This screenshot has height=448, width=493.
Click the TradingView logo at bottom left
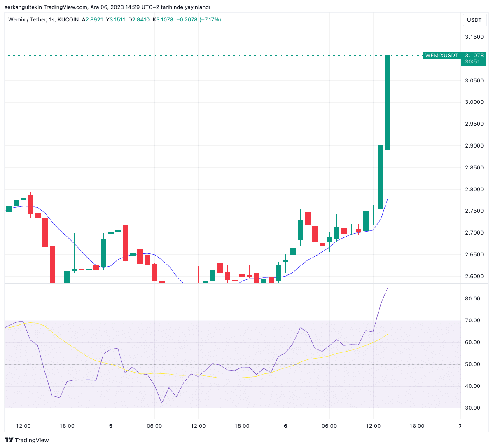click(x=26, y=440)
